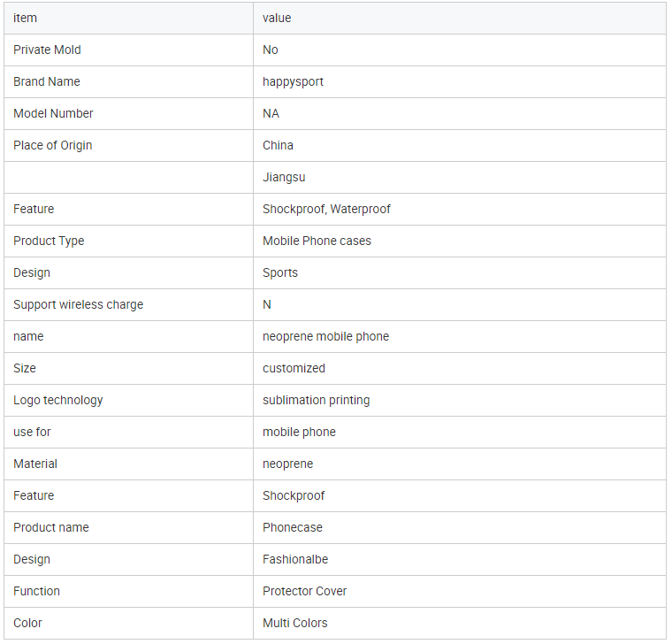
Task: Click the 'Material' label cell
Action: pyautogui.click(x=35, y=464)
